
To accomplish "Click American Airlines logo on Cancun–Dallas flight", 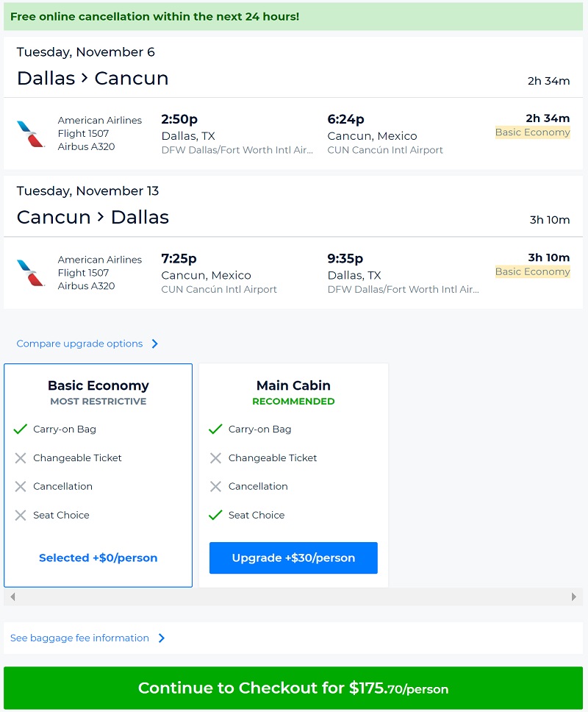I will point(31,273).
